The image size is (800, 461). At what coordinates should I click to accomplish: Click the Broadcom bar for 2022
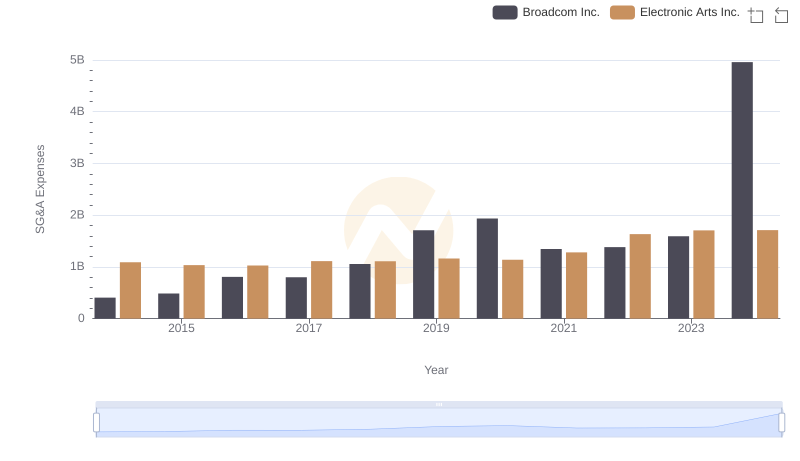point(615,283)
